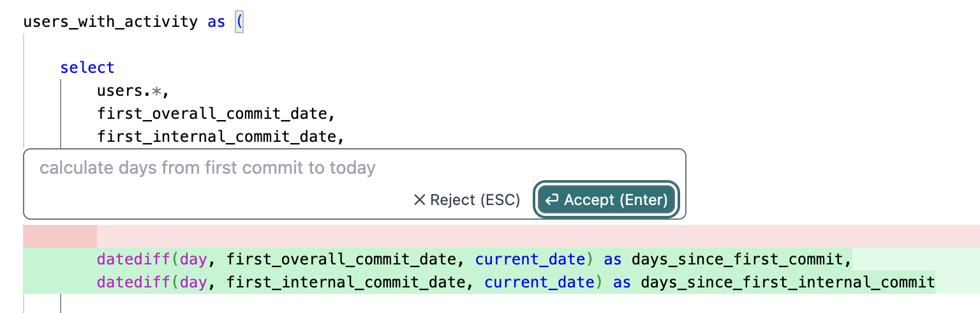The height and width of the screenshot is (313, 980).
Task: Click the Accept (Enter) button
Action: (605, 200)
